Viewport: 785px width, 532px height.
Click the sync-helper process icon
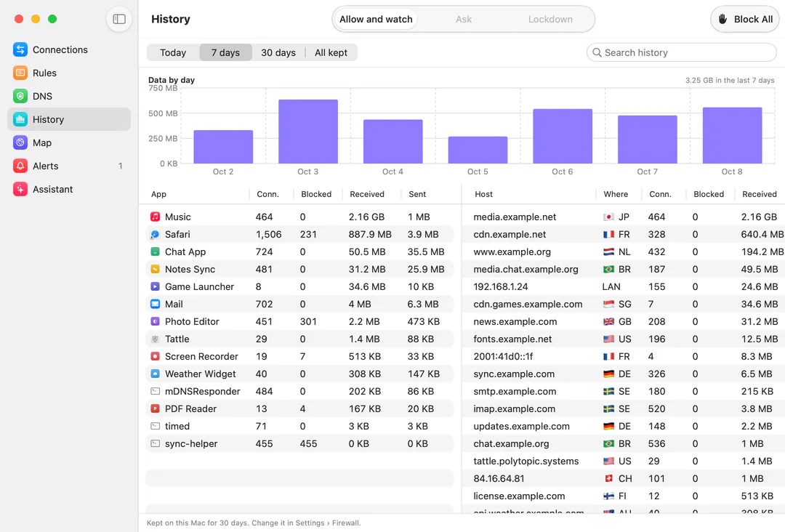156,443
